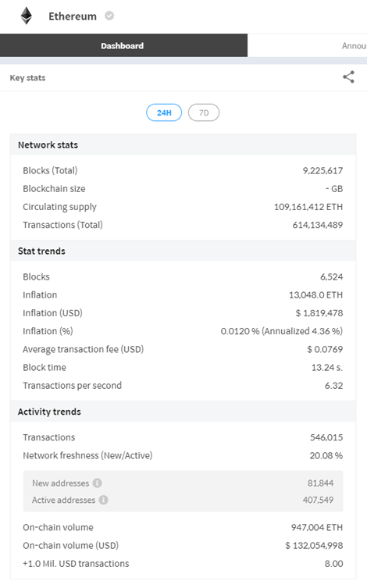The width and height of the screenshot is (367, 588).
Task: Click the Ethereum title text
Action: tap(73, 16)
